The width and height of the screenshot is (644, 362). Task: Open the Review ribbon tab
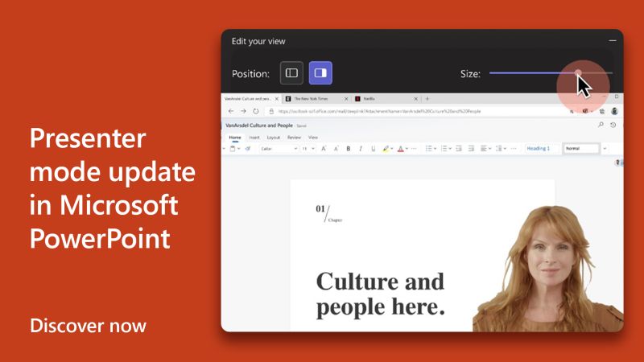[294, 138]
